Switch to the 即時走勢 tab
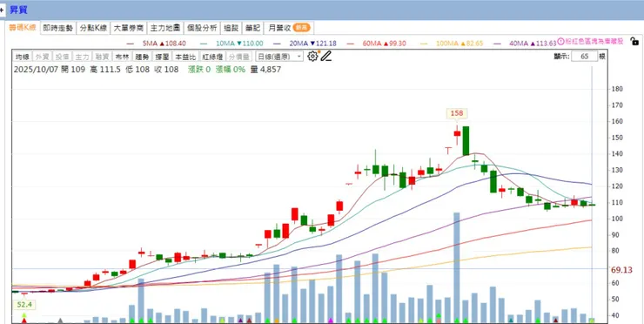 (58, 28)
